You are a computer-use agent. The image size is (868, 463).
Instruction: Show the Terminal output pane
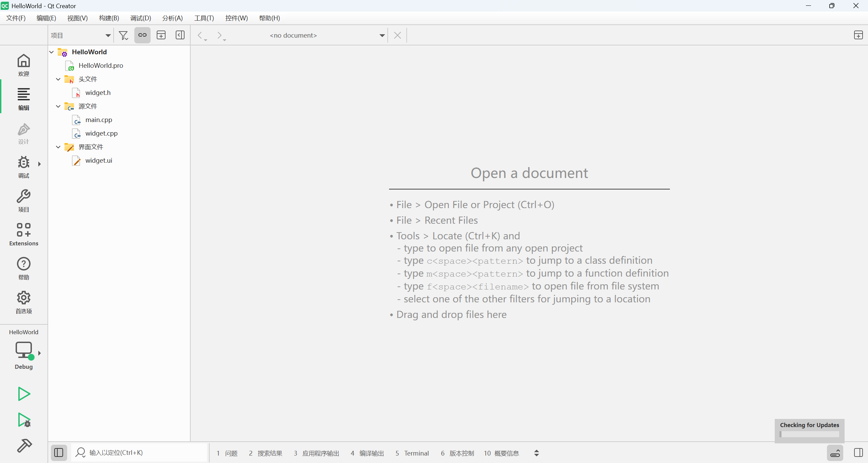(x=412, y=453)
